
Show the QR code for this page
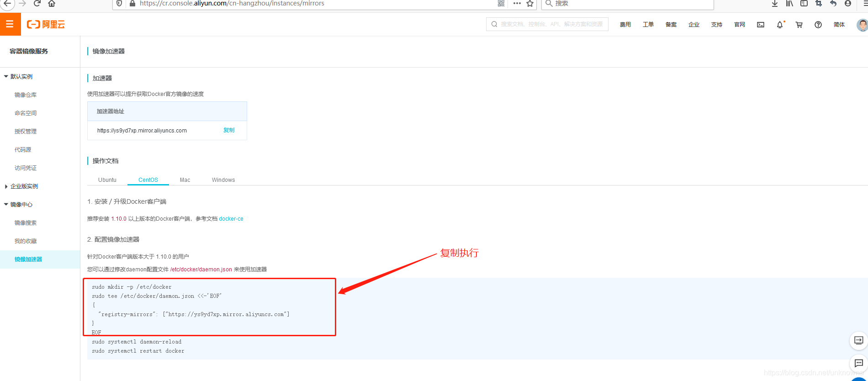click(x=501, y=3)
